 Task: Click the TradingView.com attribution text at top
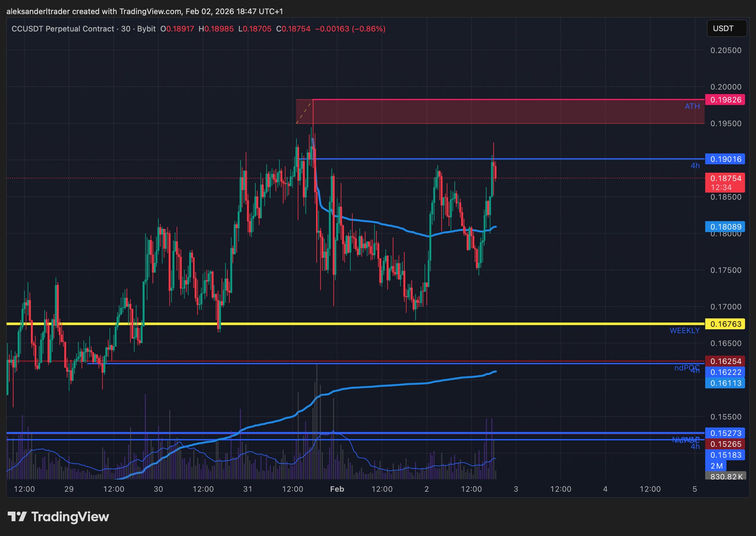pos(150,11)
